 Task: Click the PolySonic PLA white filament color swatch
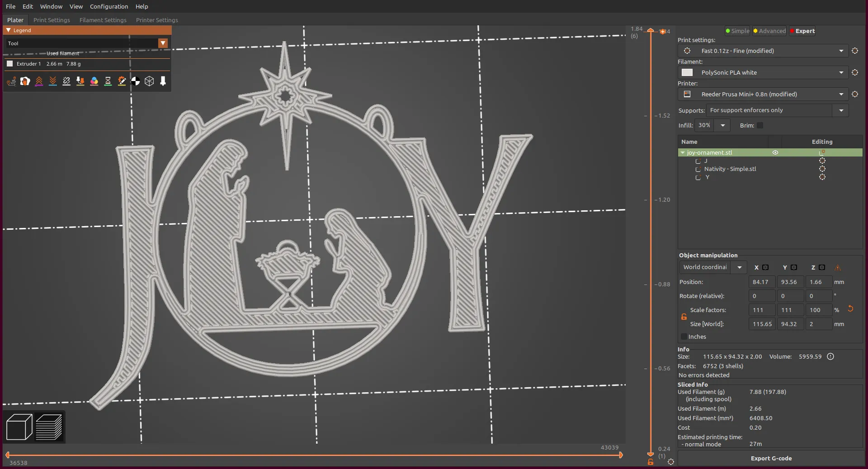pos(687,72)
